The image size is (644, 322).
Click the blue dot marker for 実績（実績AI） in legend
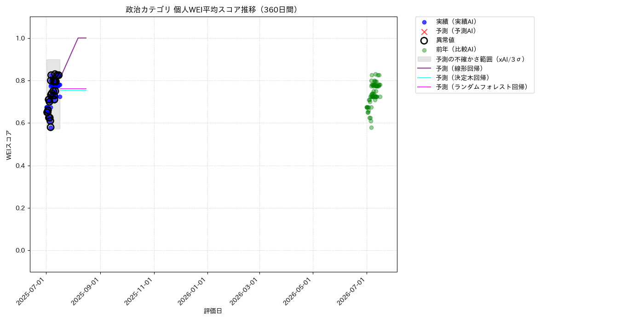pos(424,22)
